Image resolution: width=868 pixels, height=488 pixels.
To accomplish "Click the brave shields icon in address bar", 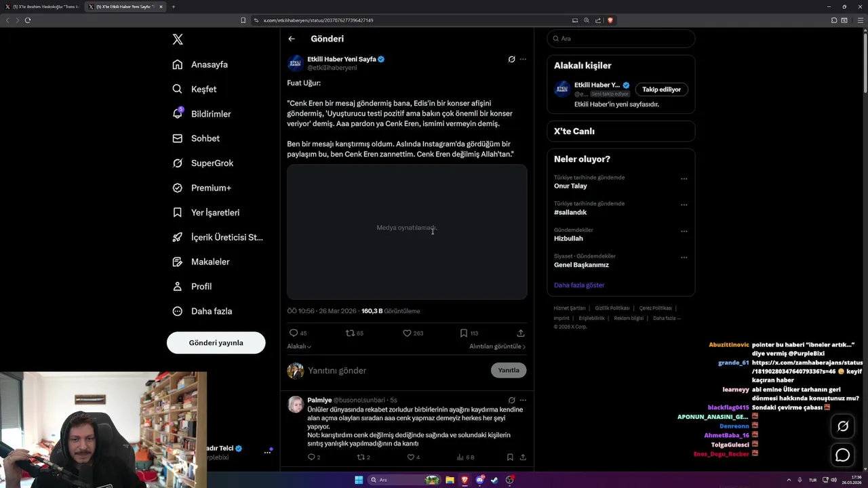I will [x=610, y=20].
